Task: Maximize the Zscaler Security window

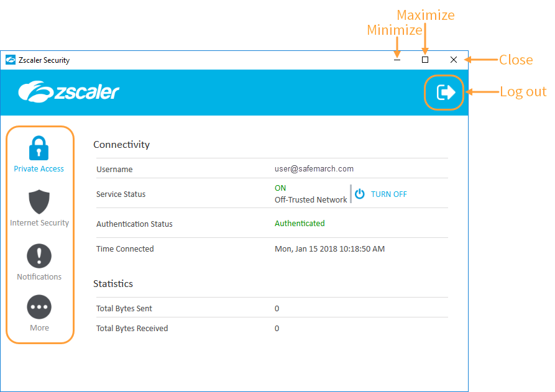Action: (425, 60)
